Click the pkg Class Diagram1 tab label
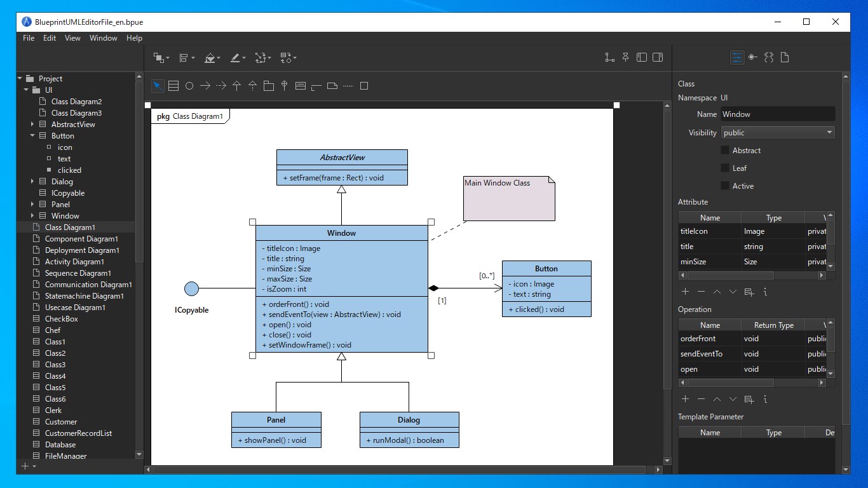The height and width of the screenshot is (488, 868). coord(190,116)
